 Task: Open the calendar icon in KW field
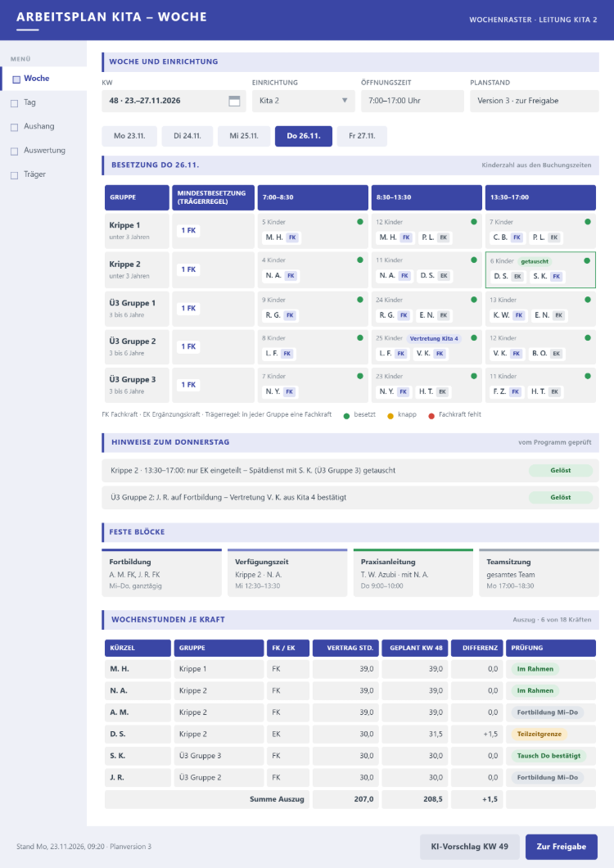tap(234, 101)
